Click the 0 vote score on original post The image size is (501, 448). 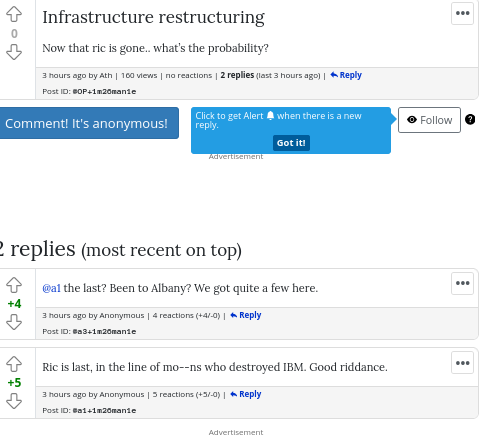pos(14,34)
